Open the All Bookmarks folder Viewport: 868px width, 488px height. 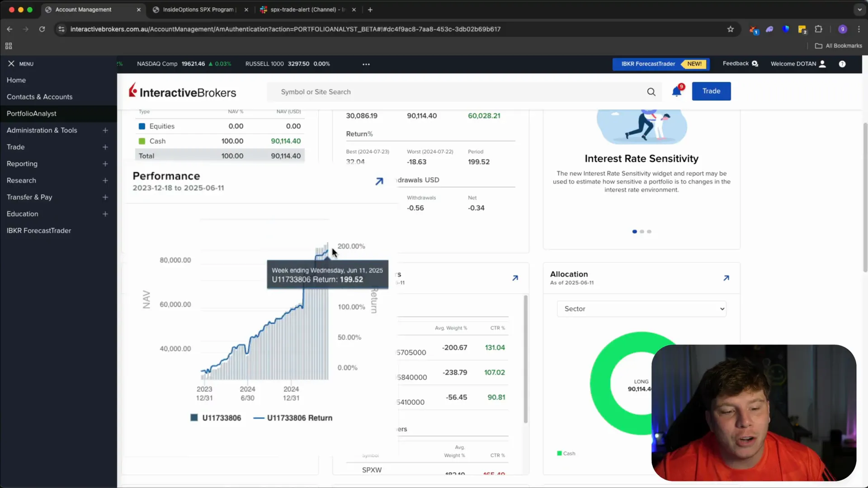[838, 46]
